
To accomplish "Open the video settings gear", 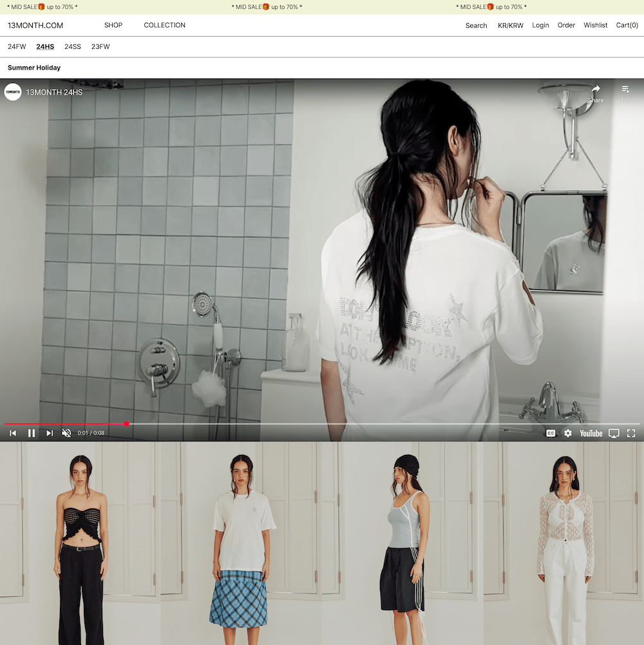I will [x=568, y=433].
